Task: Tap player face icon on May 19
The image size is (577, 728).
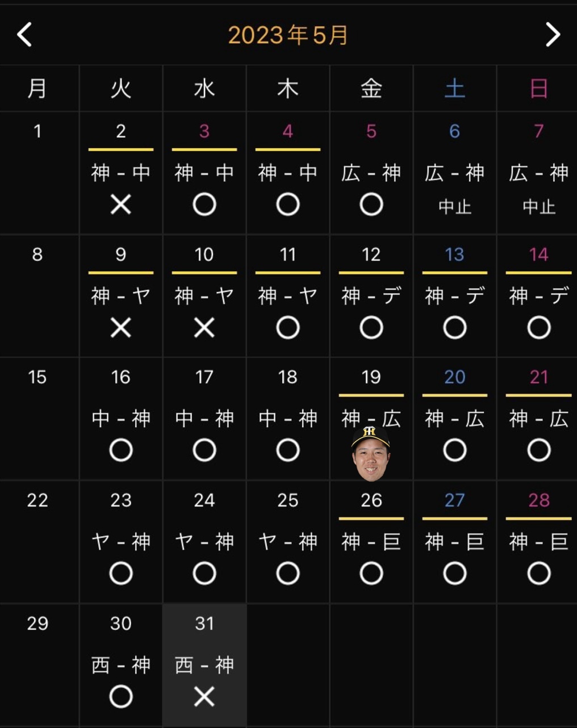Action: point(371,454)
